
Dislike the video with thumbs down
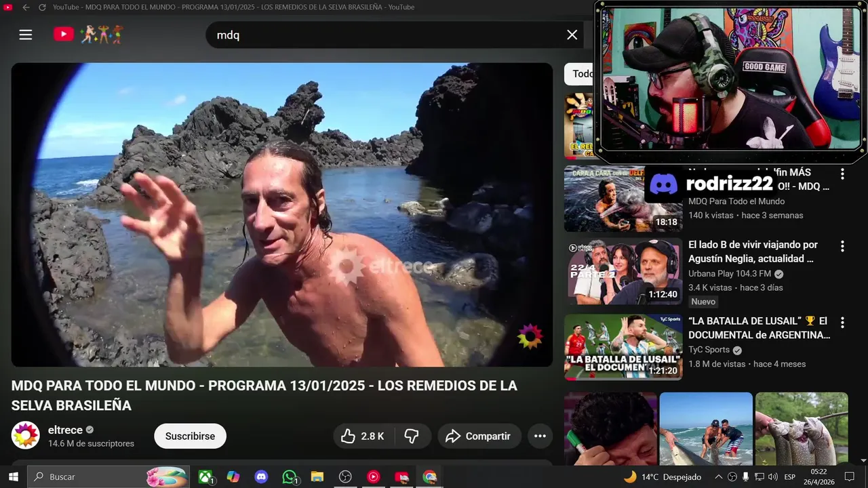pyautogui.click(x=412, y=436)
